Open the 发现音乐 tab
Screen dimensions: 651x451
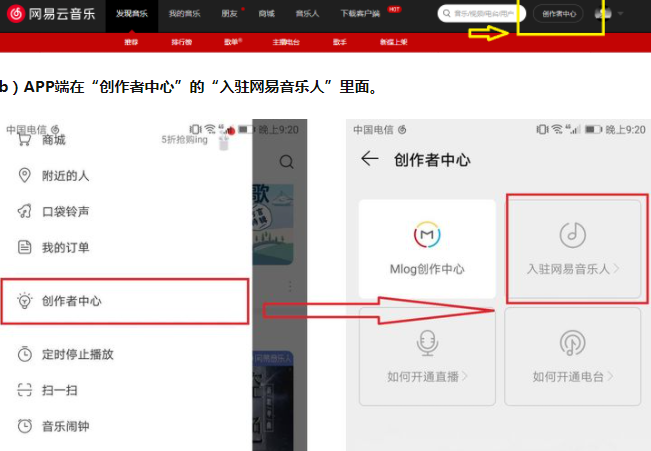[132, 14]
